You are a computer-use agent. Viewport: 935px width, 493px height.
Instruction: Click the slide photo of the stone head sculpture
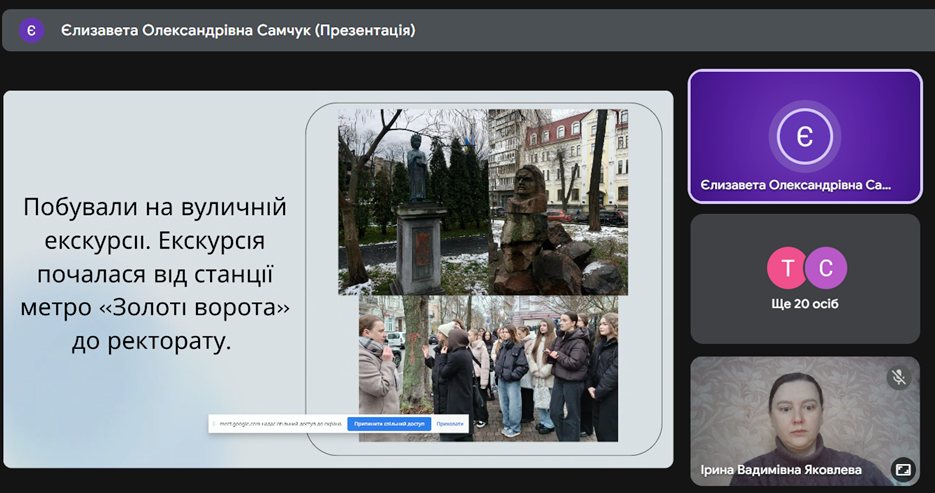click(558, 202)
